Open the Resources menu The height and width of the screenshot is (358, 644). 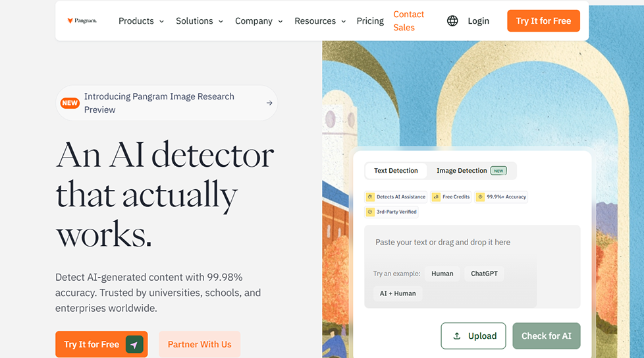(320, 21)
